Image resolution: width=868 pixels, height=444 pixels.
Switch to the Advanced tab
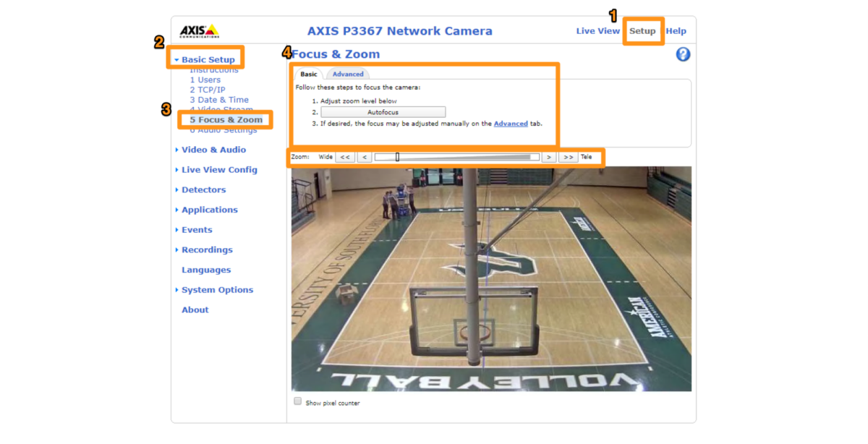point(347,73)
